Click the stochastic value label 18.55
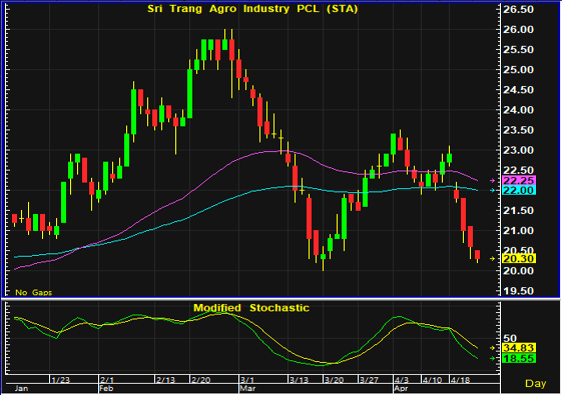562x395 pixels. coord(519,358)
